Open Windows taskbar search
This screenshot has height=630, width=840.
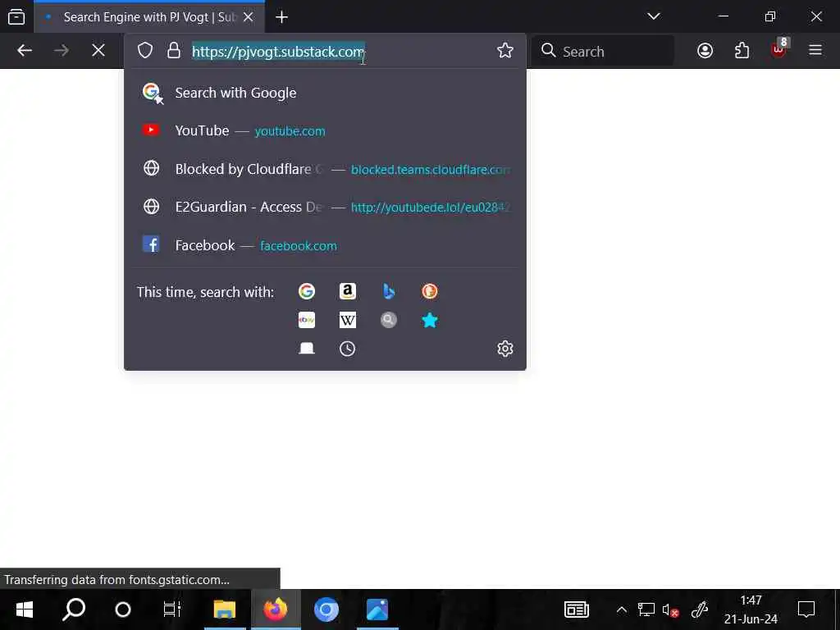pyautogui.click(x=74, y=609)
